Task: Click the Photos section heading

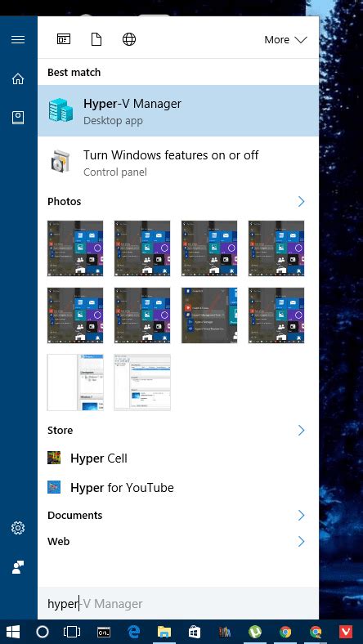Action: tap(64, 201)
